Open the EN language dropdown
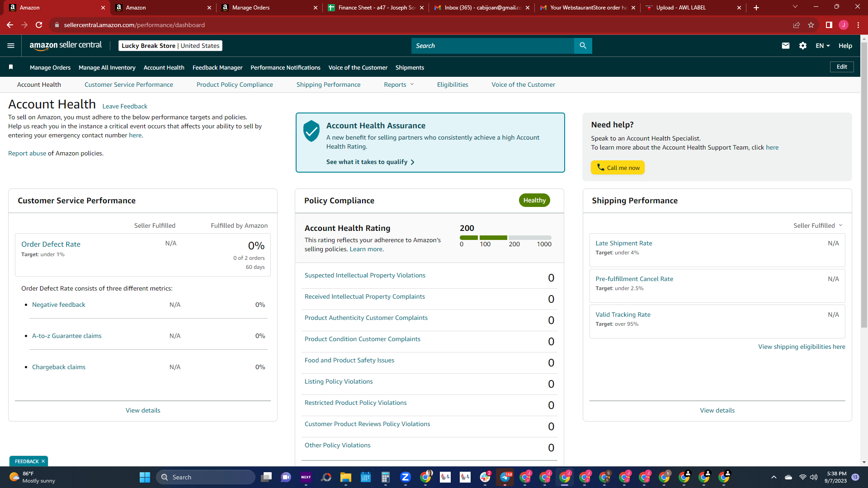The height and width of the screenshot is (488, 868). point(822,46)
